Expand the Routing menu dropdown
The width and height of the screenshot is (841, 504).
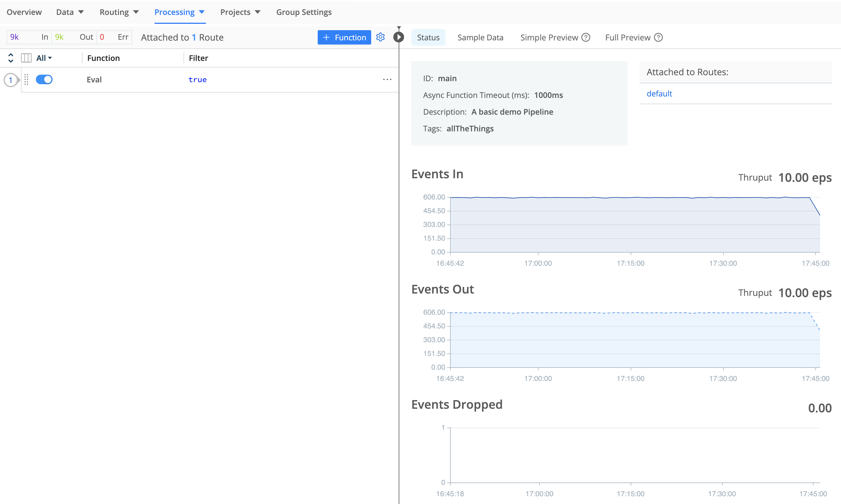coord(119,12)
